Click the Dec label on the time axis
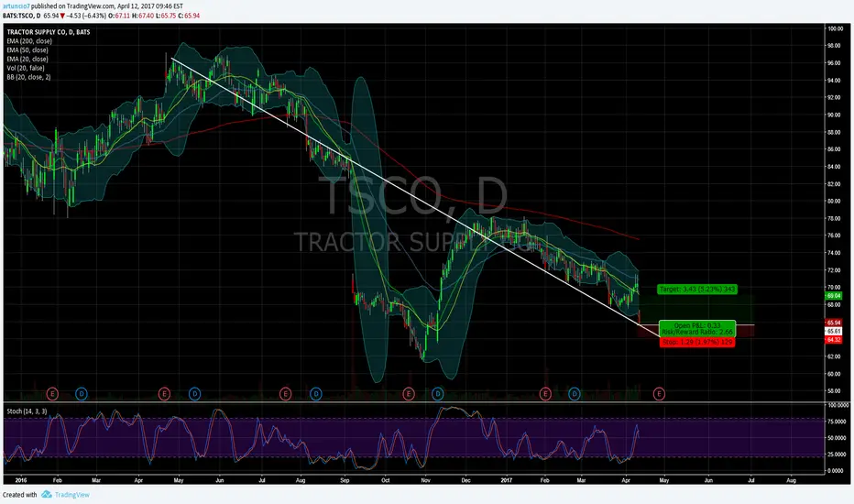The width and height of the screenshot is (854, 504). point(465,480)
